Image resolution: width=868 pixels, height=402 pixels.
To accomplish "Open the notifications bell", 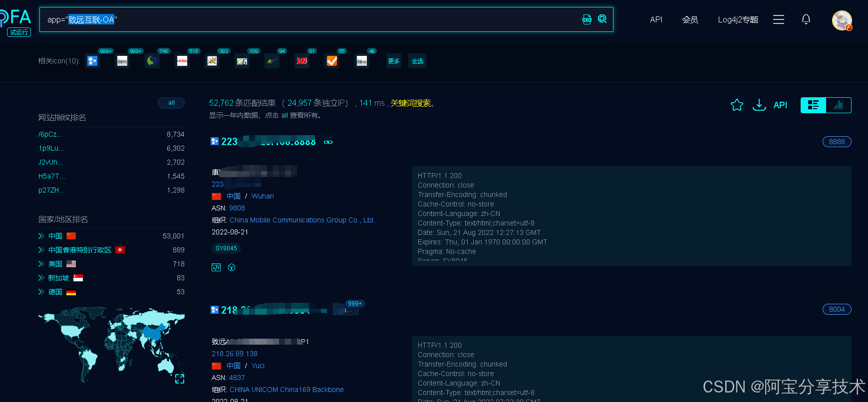I will pos(806,19).
